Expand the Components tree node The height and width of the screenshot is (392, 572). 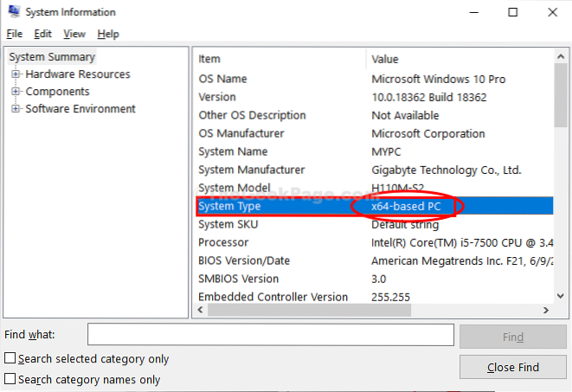tap(16, 92)
